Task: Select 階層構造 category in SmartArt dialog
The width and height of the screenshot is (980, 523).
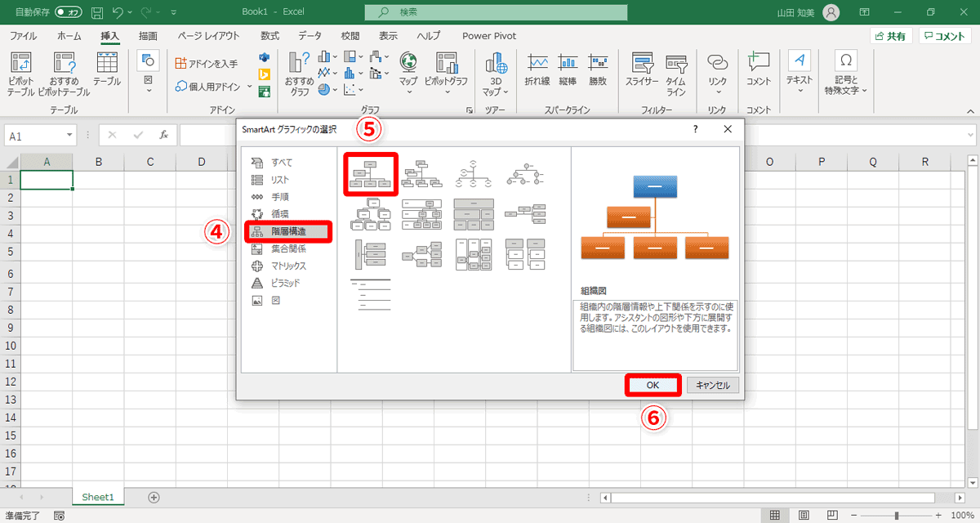Action: (x=287, y=232)
